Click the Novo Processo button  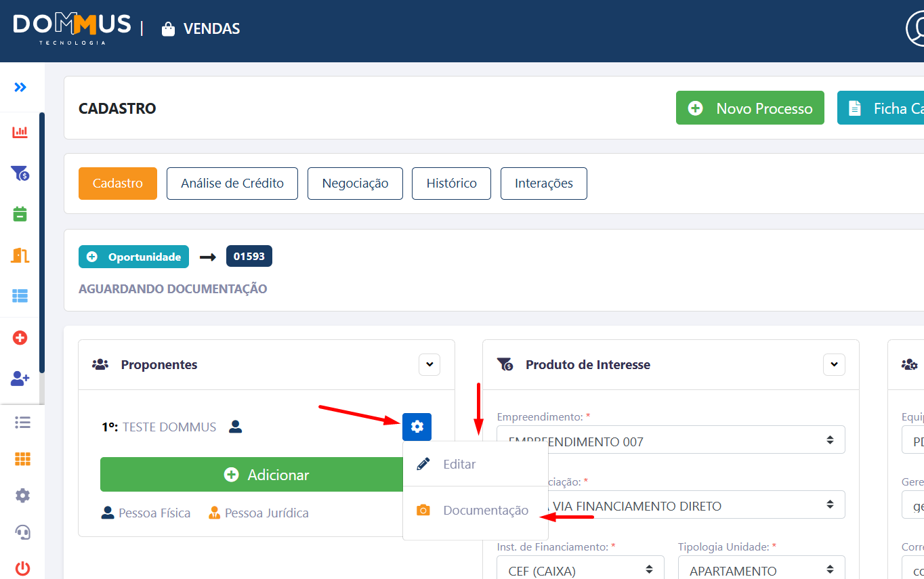(750, 108)
